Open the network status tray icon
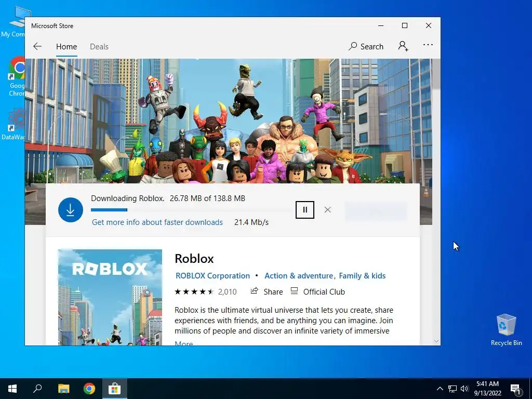Image resolution: width=532 pixels, height=399 pixels. click(x=453, y=389)
